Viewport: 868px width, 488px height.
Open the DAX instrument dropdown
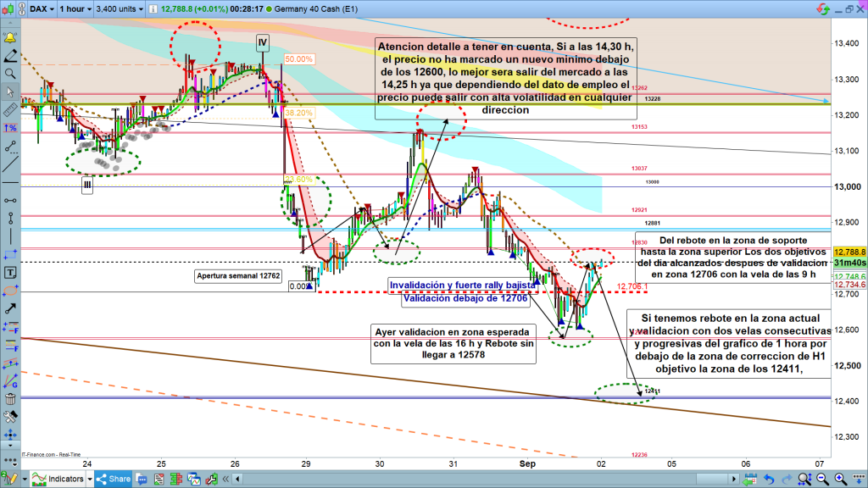[42, 8]
